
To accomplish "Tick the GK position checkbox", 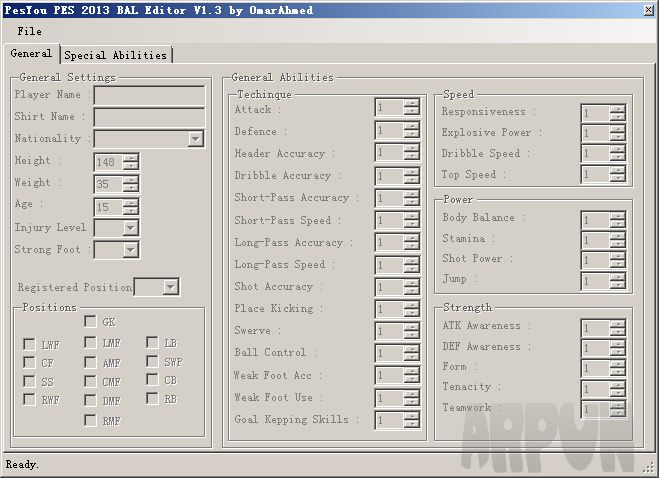I will point(90,322).
